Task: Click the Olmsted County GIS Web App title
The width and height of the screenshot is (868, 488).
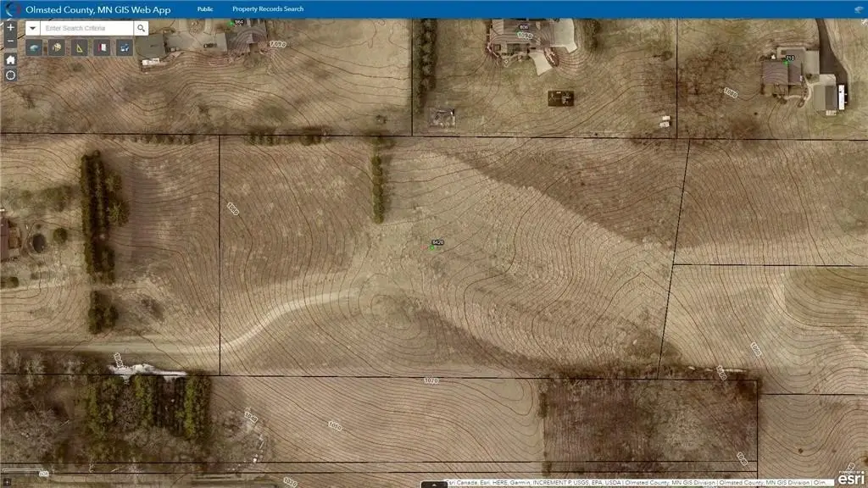Action: coord(97,9)
